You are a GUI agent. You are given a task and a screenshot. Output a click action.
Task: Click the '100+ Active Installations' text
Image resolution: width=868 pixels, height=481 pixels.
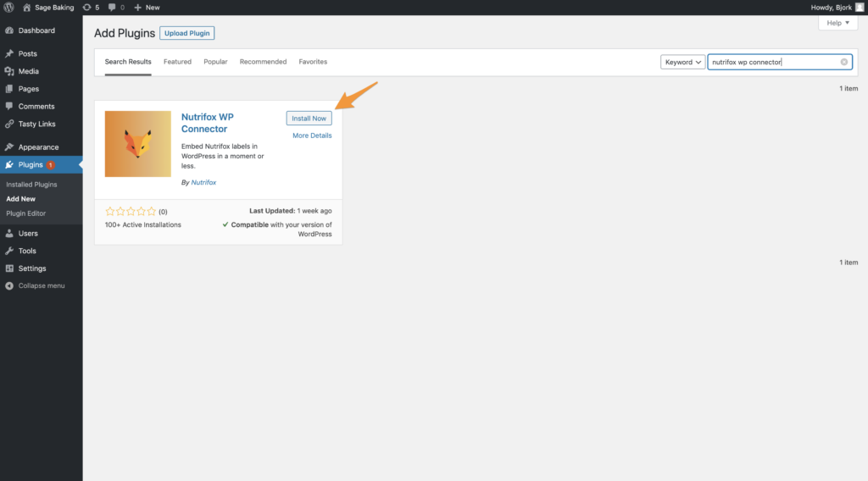coord(142,224)
